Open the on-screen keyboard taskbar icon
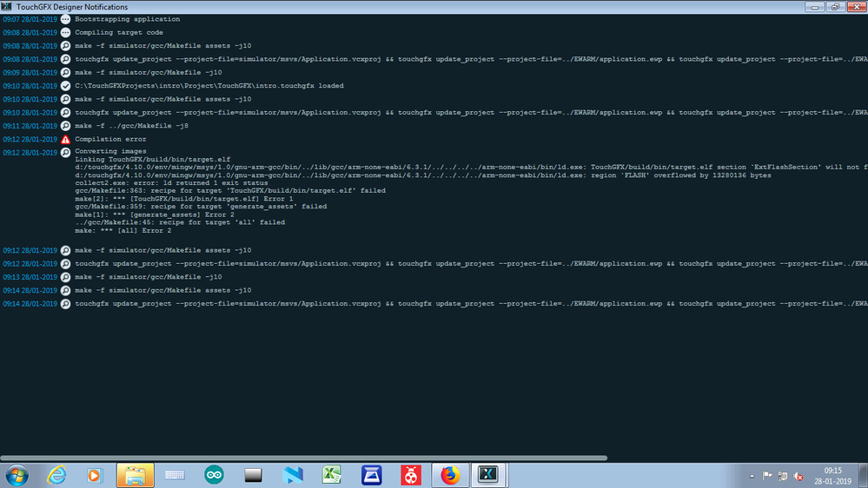The height and width of the screenshot is (488, 868). click(x=175, y=475)
